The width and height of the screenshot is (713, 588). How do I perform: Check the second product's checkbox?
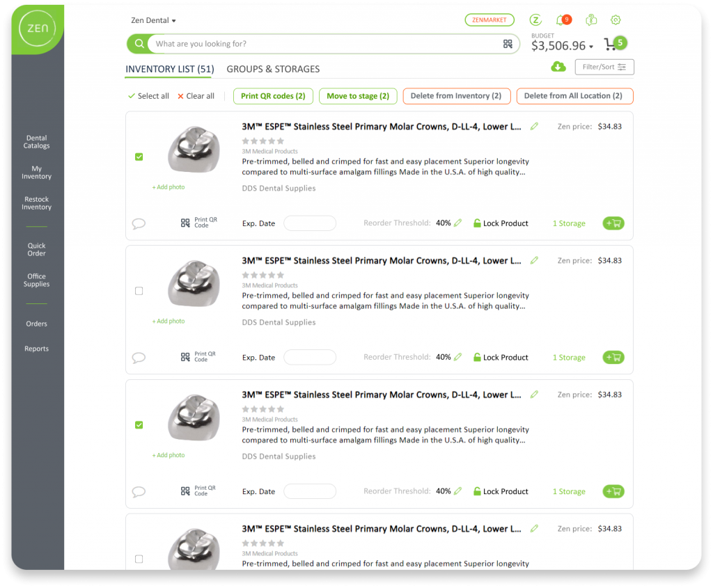pyautogui.click(x=139, y=291)
